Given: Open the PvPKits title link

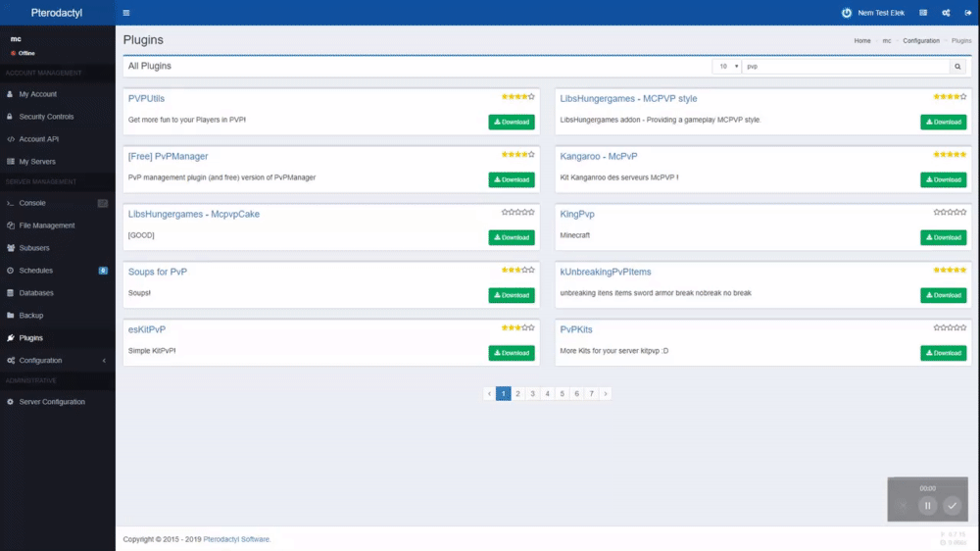Looking at the screenshot, I should coord(576,329).
